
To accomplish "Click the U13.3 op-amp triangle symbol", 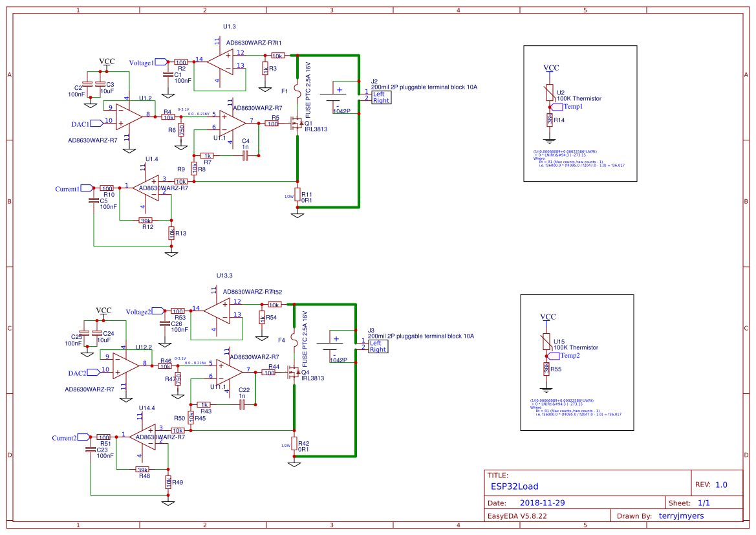I will pyautogui.click(x=217, y=311).
